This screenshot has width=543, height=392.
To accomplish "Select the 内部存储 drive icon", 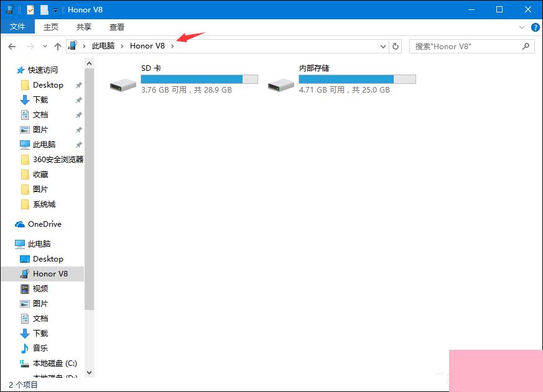I will pyautogui.click(x=281, y=84).
